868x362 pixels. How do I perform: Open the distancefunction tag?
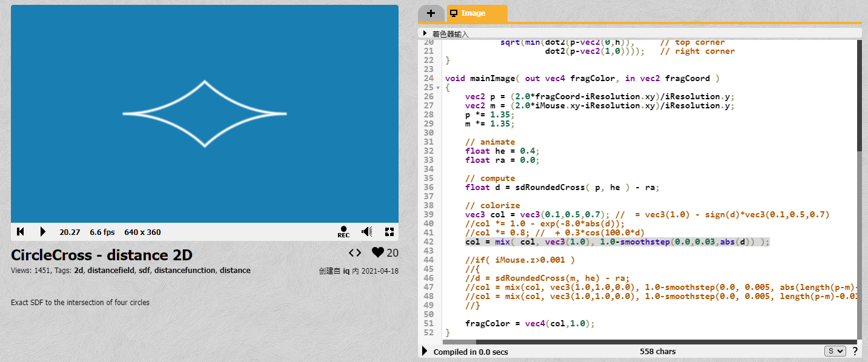tap(185, 271)
